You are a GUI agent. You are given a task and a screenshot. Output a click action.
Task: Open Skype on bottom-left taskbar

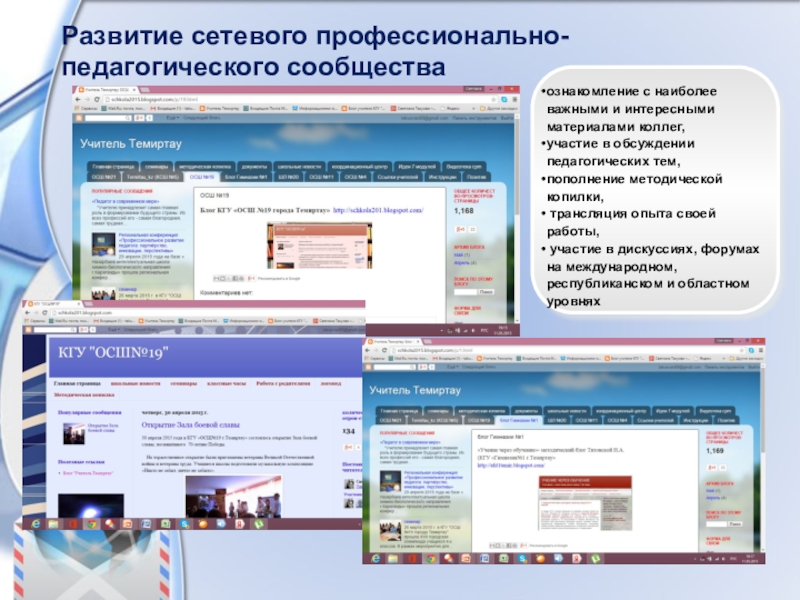[184, 524]
